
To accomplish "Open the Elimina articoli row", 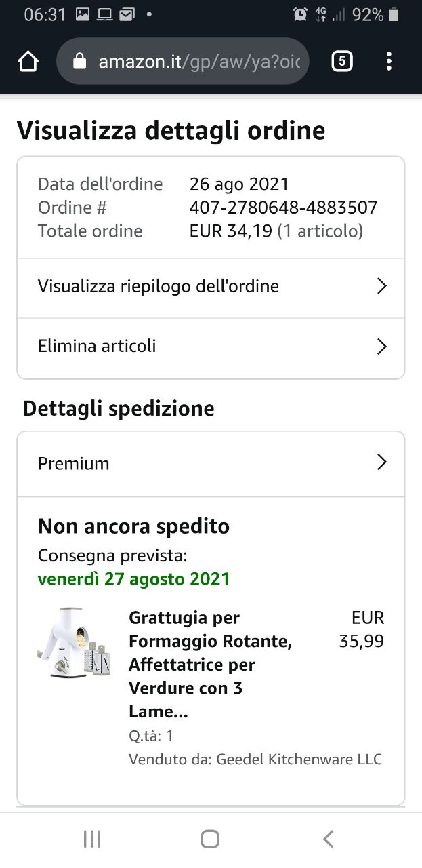I will [211, 348].
